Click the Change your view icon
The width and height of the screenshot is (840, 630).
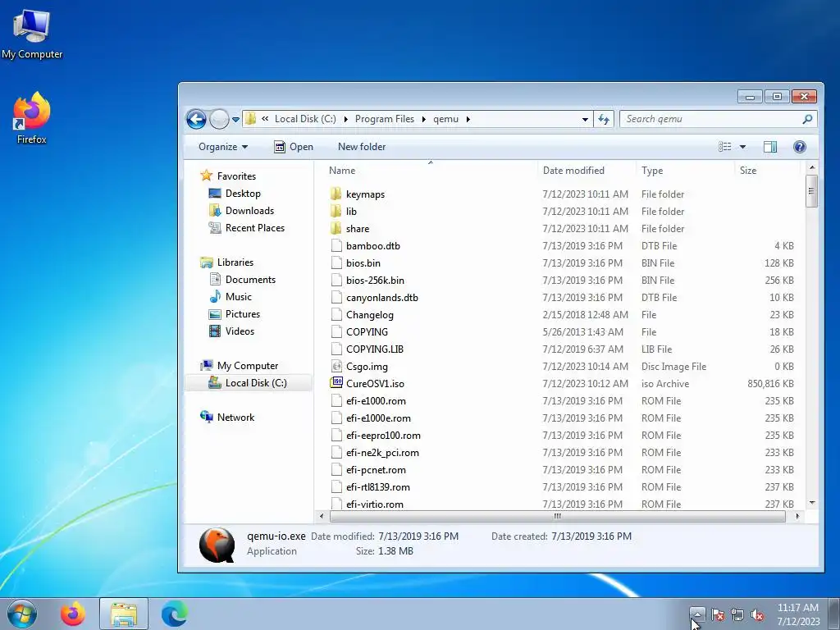coord(725,147)
